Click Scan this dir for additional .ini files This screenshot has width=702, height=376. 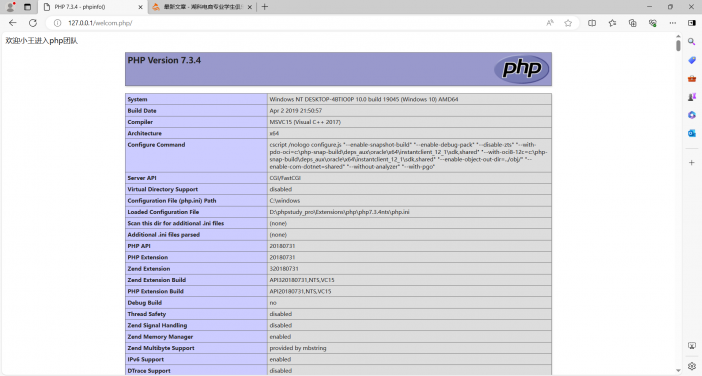(176, 223)
